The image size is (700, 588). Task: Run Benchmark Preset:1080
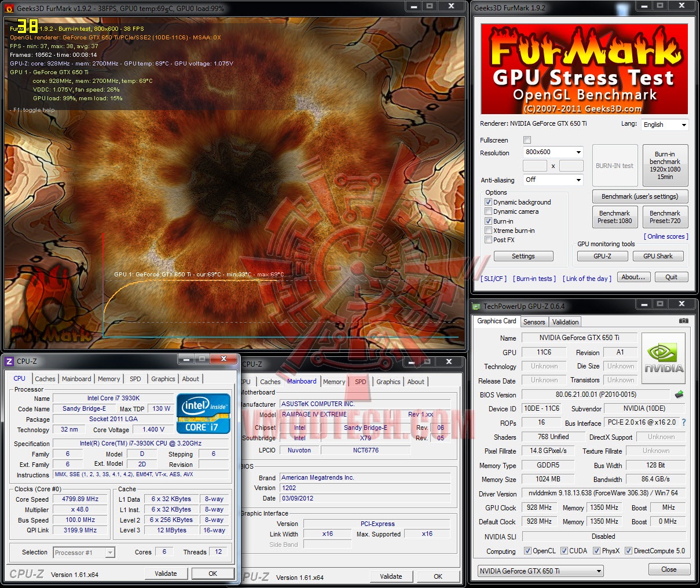pos(614,217)
